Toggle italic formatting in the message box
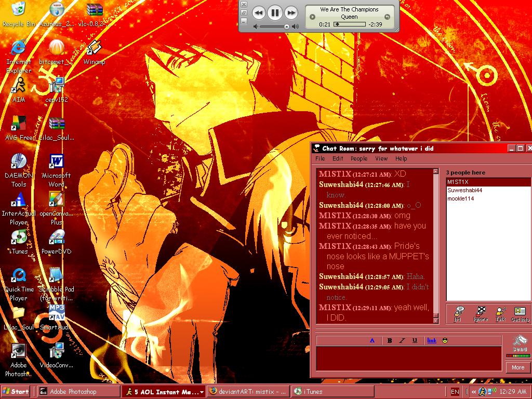 tap(402, 340)
